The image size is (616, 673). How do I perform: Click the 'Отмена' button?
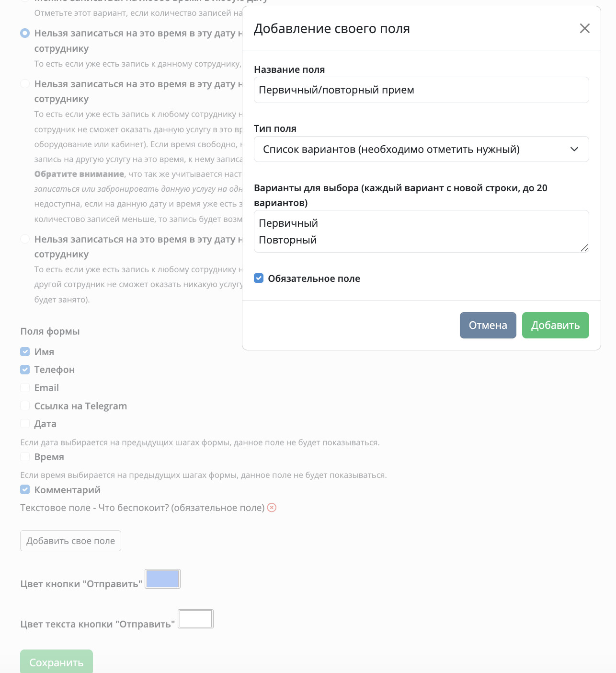pyautogui.click(x=488, y=325)
